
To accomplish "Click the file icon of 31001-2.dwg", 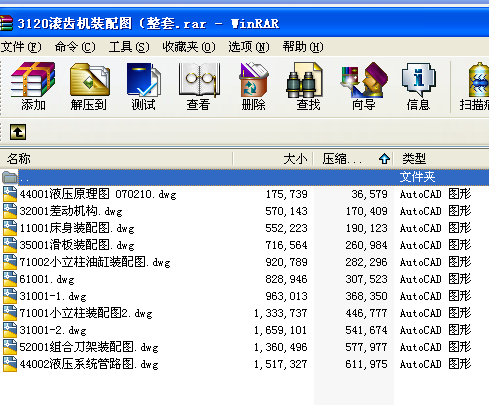I will pos(10,330).
